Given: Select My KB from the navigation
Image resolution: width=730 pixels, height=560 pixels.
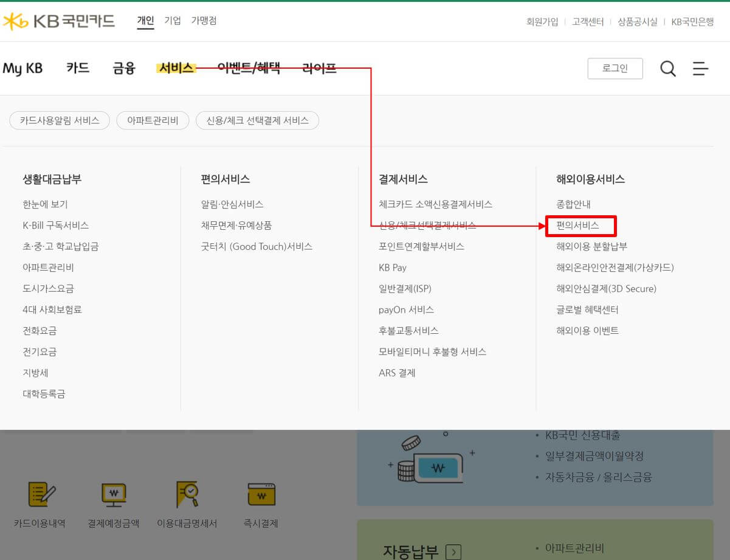Looking at the screenshot, I should tap(22, 68).
